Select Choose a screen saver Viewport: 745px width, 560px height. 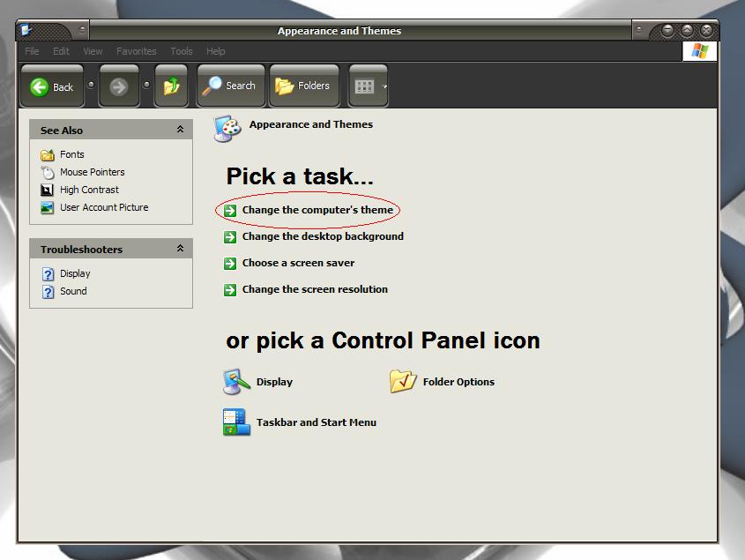click(x=298, y=263)
